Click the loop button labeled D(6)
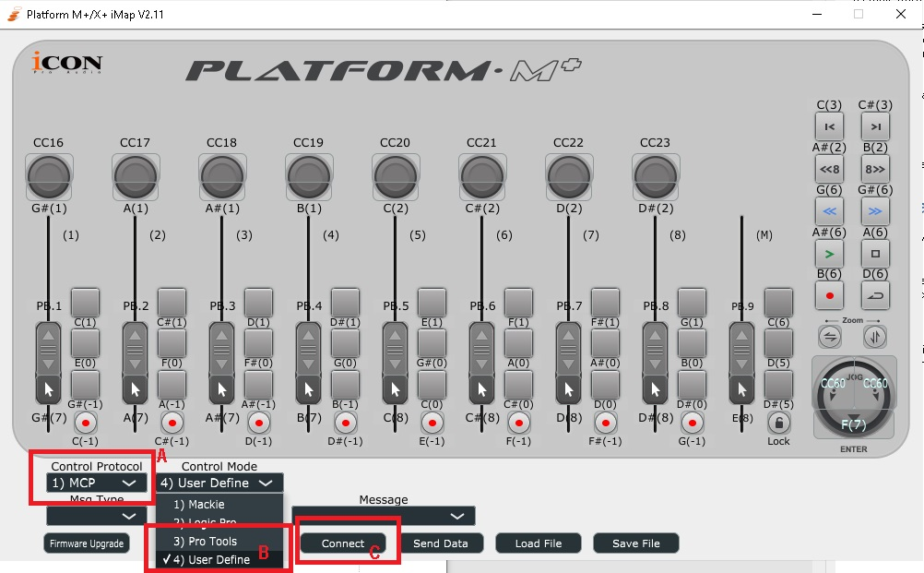 (875, 295)
